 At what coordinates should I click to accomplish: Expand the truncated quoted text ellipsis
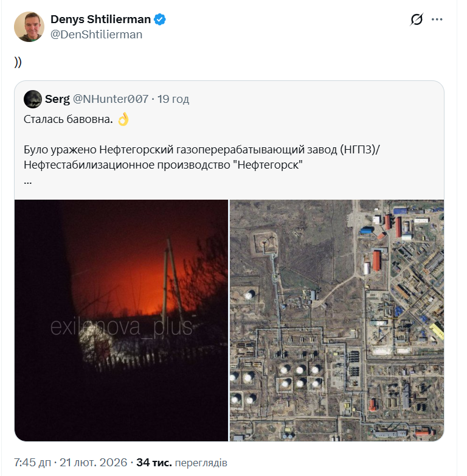pyautogui.click(x=28, y=181)
